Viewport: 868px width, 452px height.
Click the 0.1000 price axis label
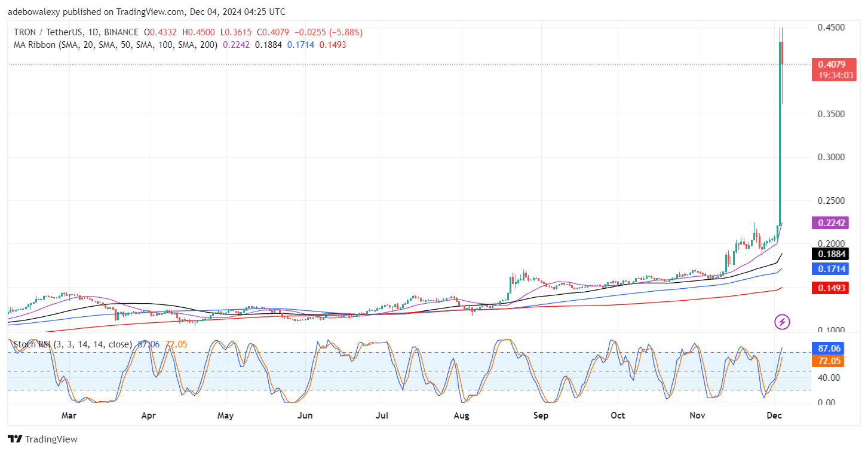[x=830, y=330]
